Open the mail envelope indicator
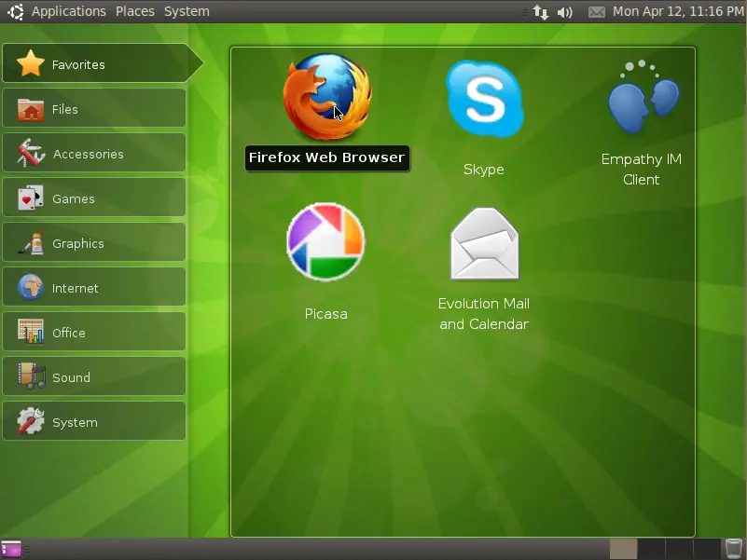This screenshot has width=747, height=560. click(x=597, y=12)
